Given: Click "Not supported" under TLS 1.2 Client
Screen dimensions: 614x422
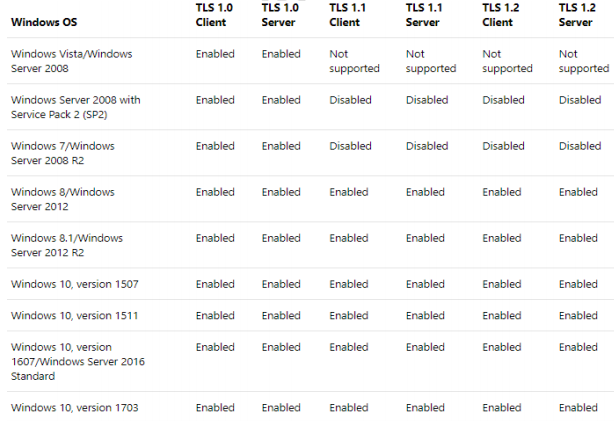Looking at the screenshot, I should tap(507, 61).
